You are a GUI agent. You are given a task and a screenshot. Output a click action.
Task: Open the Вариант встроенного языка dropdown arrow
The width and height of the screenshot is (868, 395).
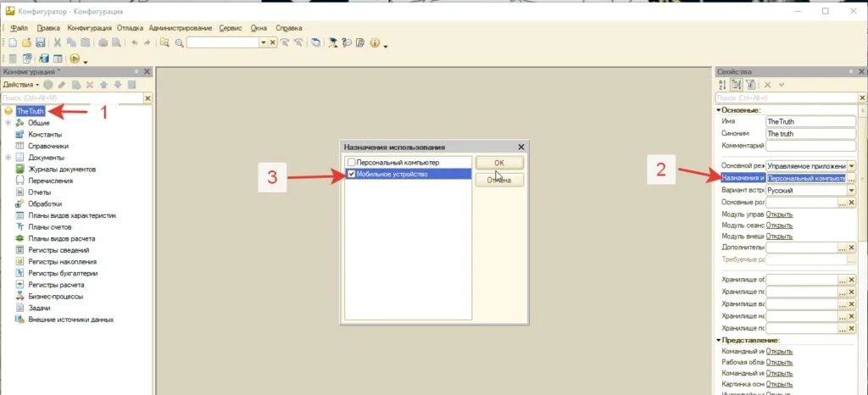[851, 191]
